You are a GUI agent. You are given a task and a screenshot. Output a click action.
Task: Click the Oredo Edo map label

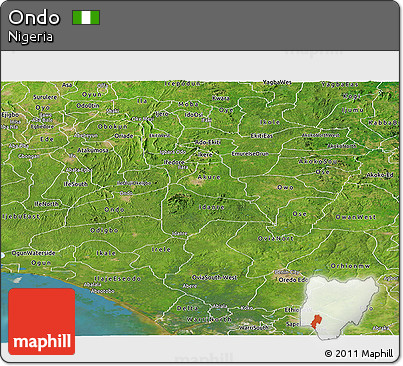click(294, 280)
